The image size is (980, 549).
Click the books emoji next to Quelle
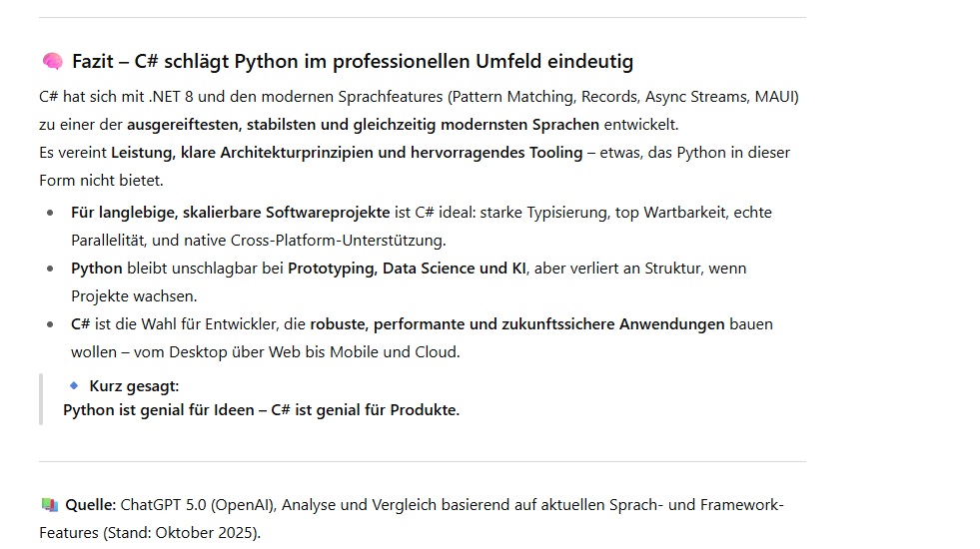click(x=50, y=505)
